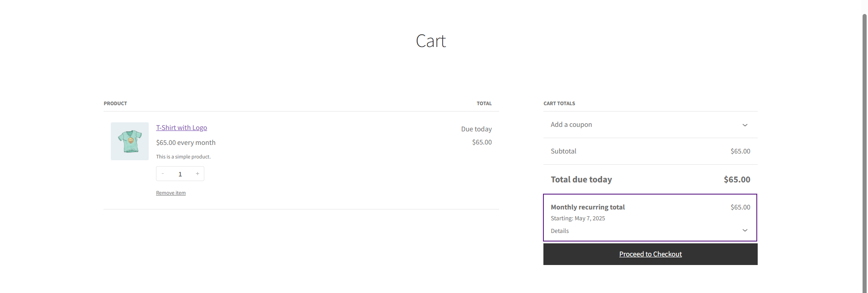Click the Subtotal $65.00 amount
This screenshot has height=293, width=868.
point(740,151)
